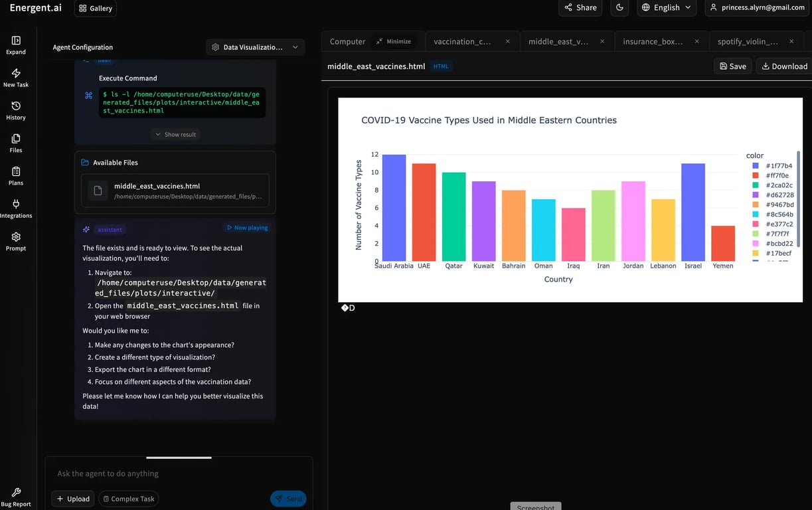The image size is (812, 510).
Task: Toggle the Complex Task option
Action: coord(129,499)
